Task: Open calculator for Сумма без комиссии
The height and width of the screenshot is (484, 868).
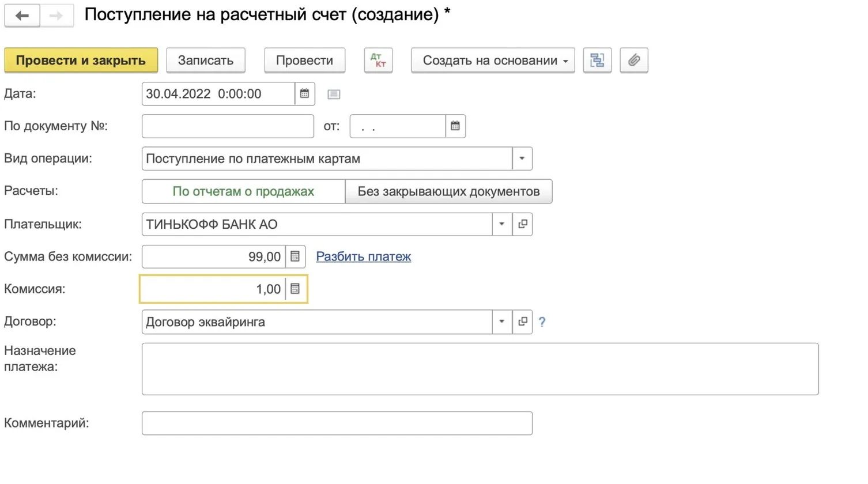Action: [x=295, y=257]
